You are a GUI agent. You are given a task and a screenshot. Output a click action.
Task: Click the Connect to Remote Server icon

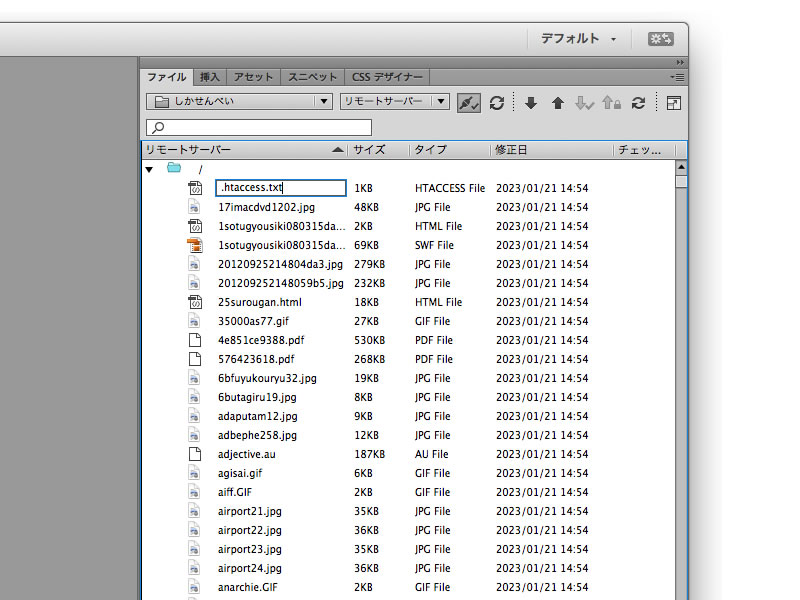[468, 103]
